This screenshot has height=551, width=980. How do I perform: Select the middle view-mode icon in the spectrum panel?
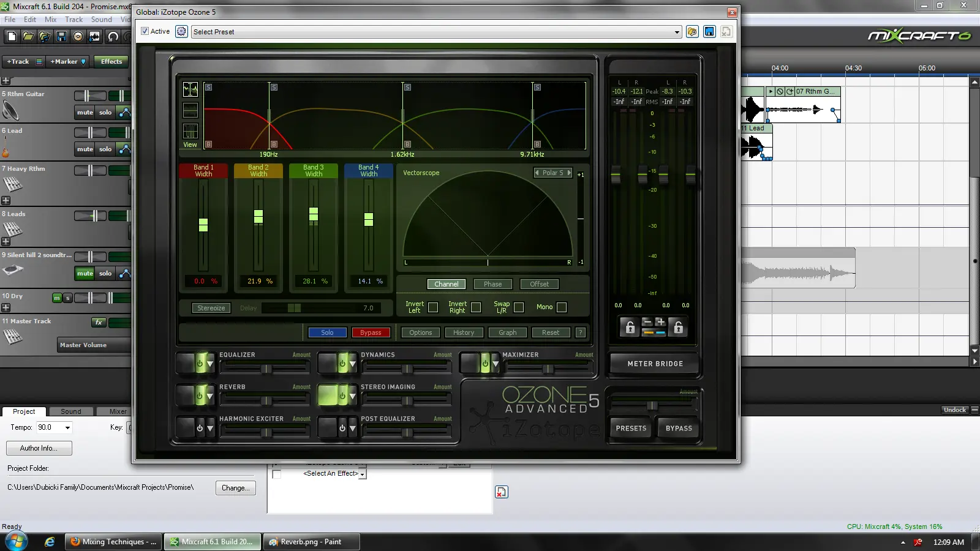coord(190,110)
